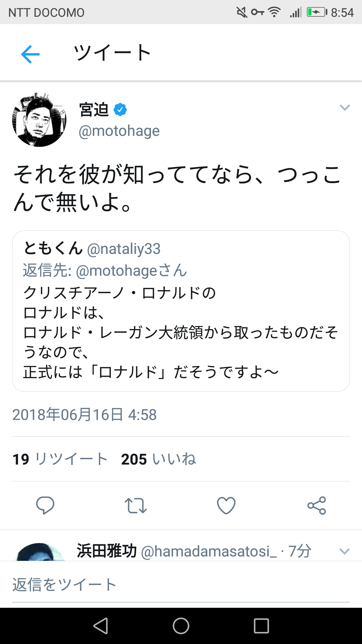Viewport: 362px width, 644px height.
Task: Tap the tweet timestamp 2018年06月16日 4:58
Action: tap(84, 415)
